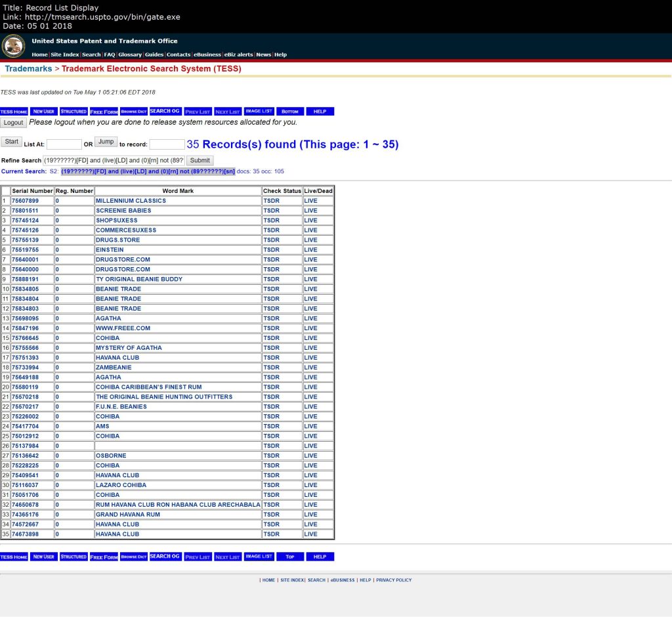Open eBiz alerts in header navigation
This screenshot has width=672, height=617.
238,54
